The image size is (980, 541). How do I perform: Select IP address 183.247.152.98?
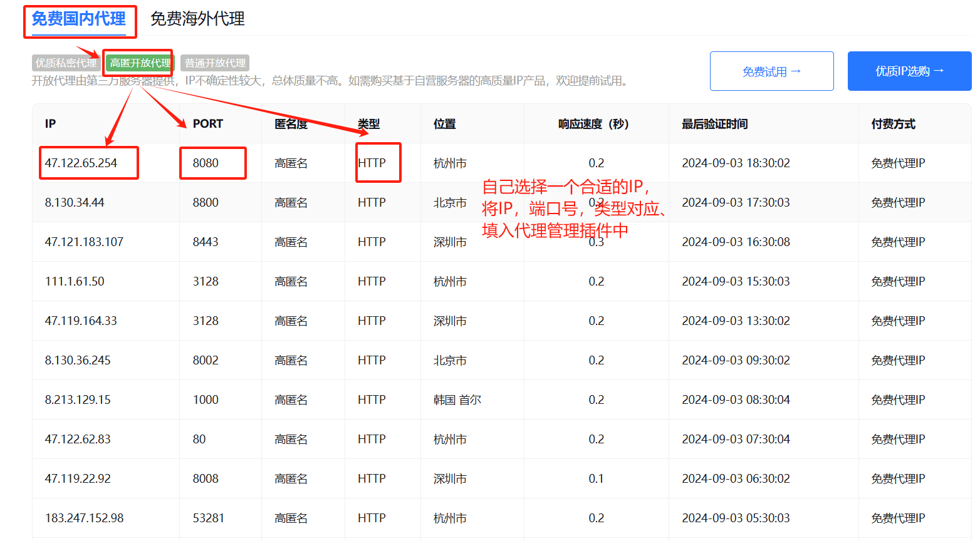(84, 518)
